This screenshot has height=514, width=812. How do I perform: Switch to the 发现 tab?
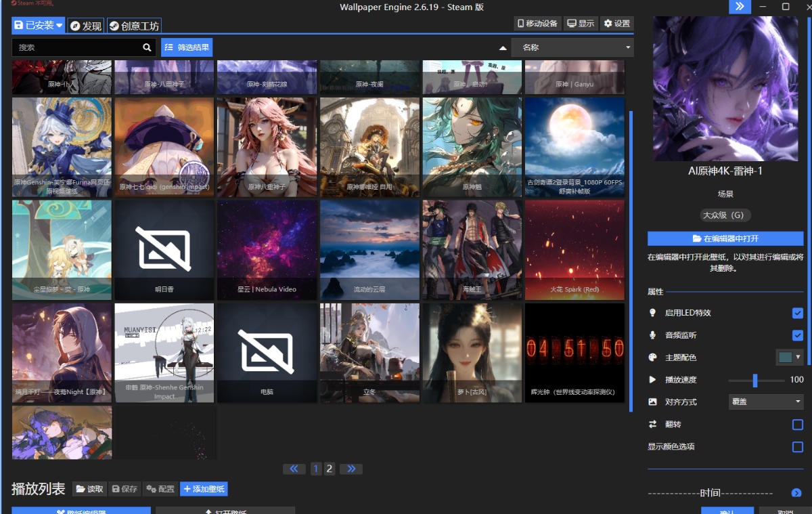(86, 26)
